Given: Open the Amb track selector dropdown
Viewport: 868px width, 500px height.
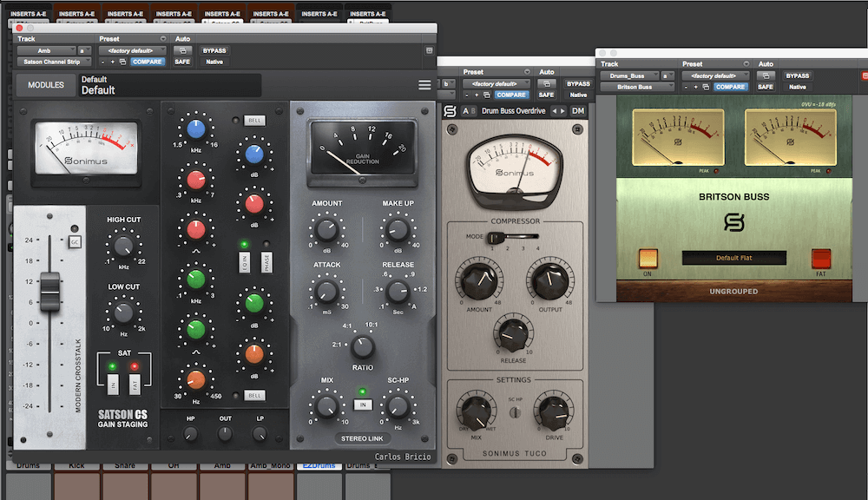Looking at the screenshot, I should pos(47,50).
